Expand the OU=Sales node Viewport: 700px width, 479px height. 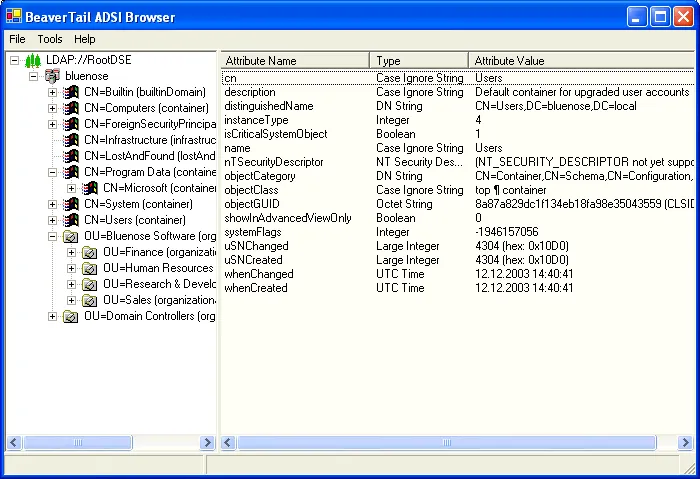click(x=71, y=300)
